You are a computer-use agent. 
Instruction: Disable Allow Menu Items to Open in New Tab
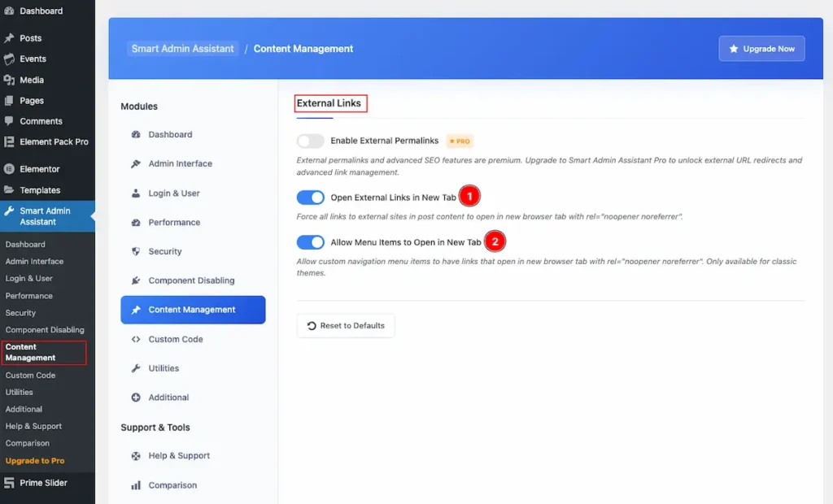[x=310, y=242]
